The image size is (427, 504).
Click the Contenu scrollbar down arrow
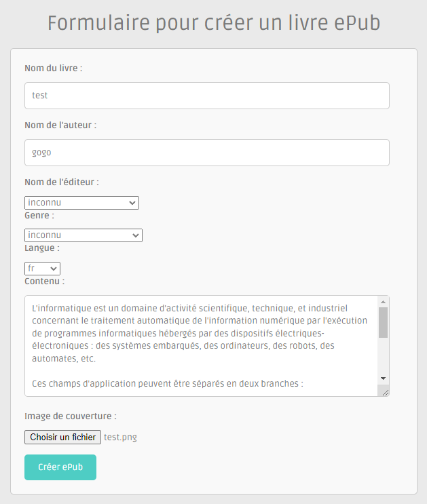pos(383,378)
